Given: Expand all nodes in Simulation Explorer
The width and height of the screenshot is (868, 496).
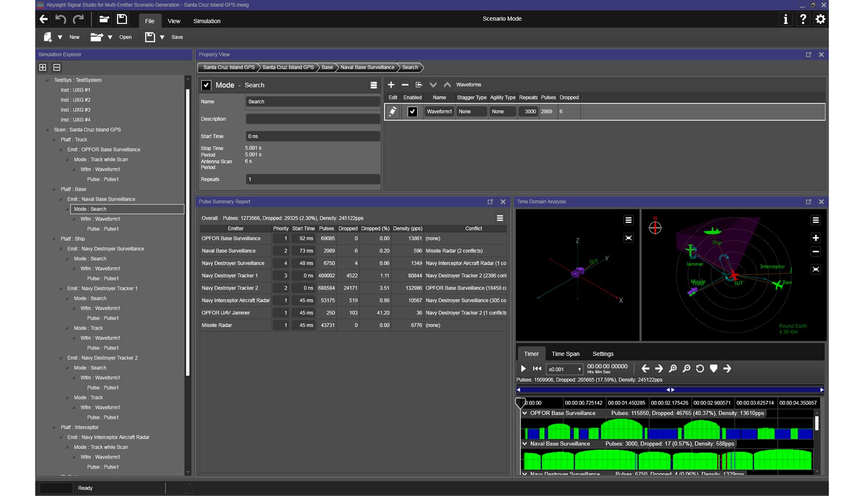Looking at the screenshot, I should [43, 67].
